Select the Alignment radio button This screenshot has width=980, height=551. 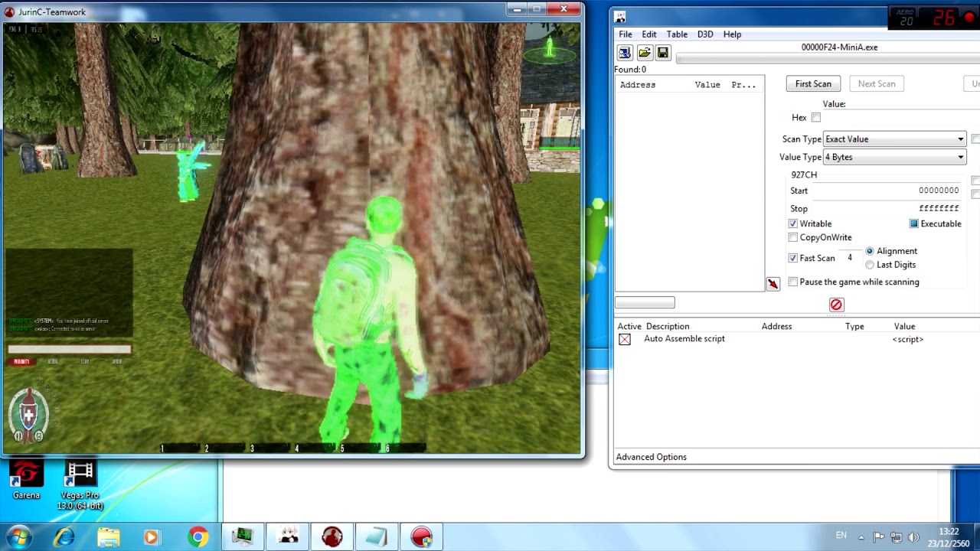point(869,251)
